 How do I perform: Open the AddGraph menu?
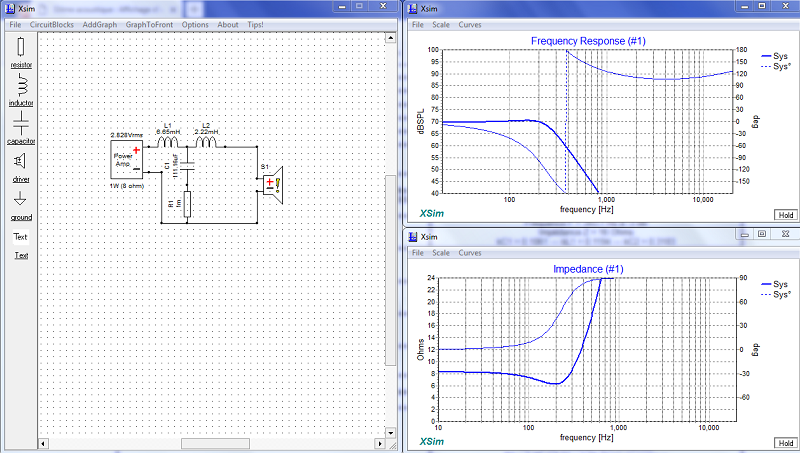coord(99,24)
